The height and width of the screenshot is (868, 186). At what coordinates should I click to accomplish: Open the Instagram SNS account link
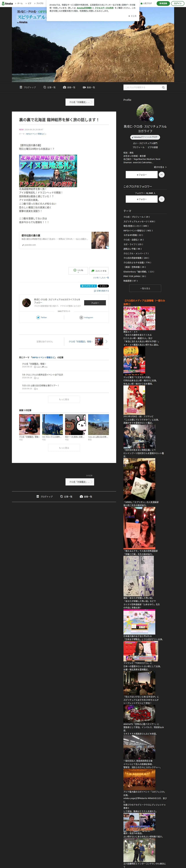click(86, 317)
